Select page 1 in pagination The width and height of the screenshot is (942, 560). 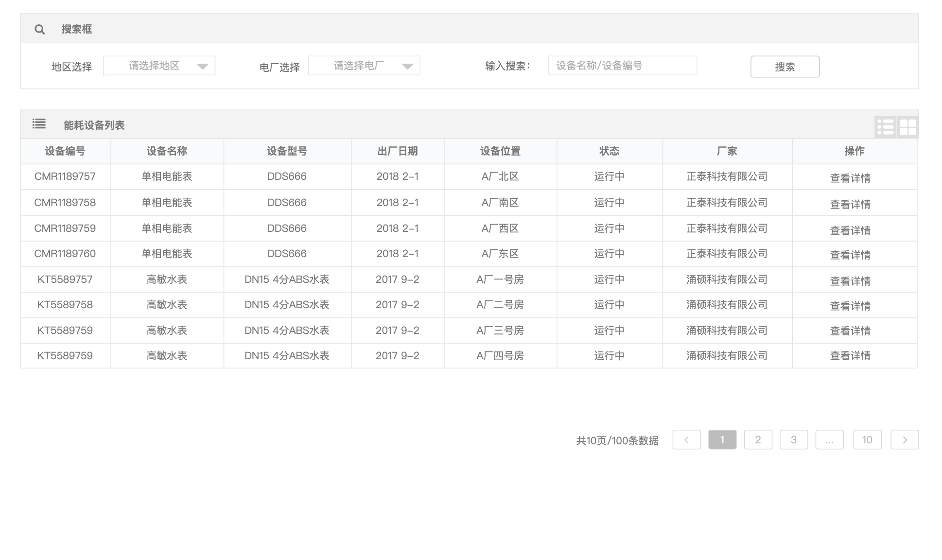(722, 439)
